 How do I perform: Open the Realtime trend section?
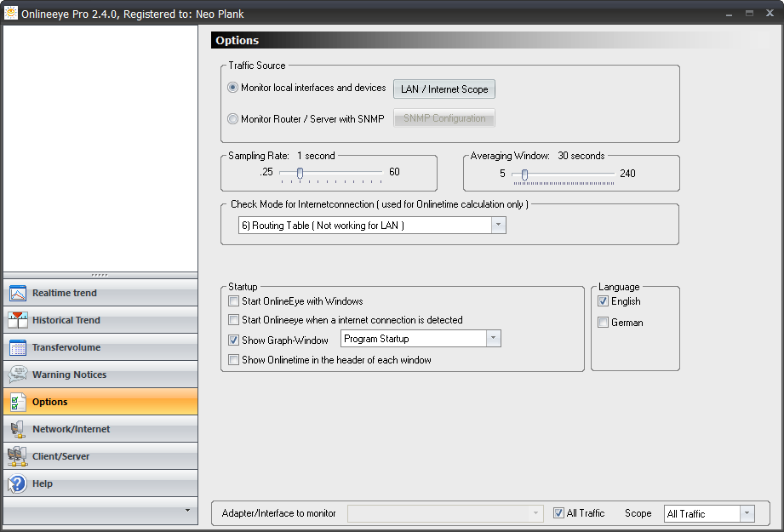tap(100, 293)
